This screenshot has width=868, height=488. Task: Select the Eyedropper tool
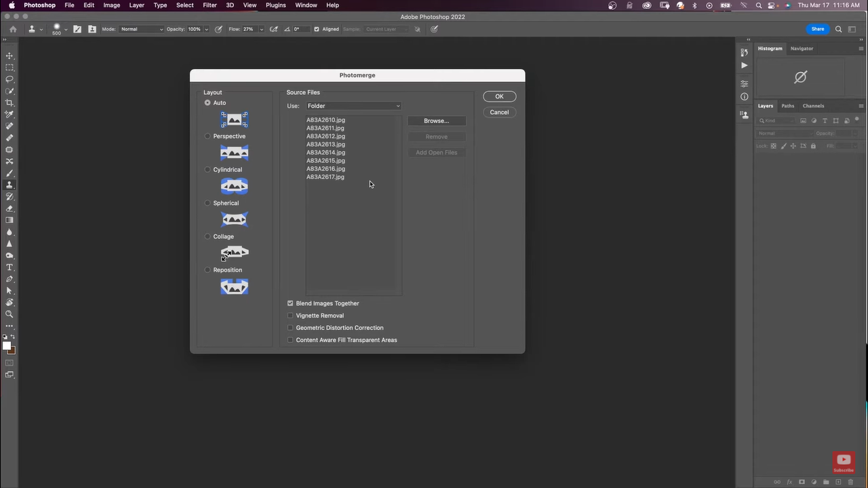coord(9,114)
